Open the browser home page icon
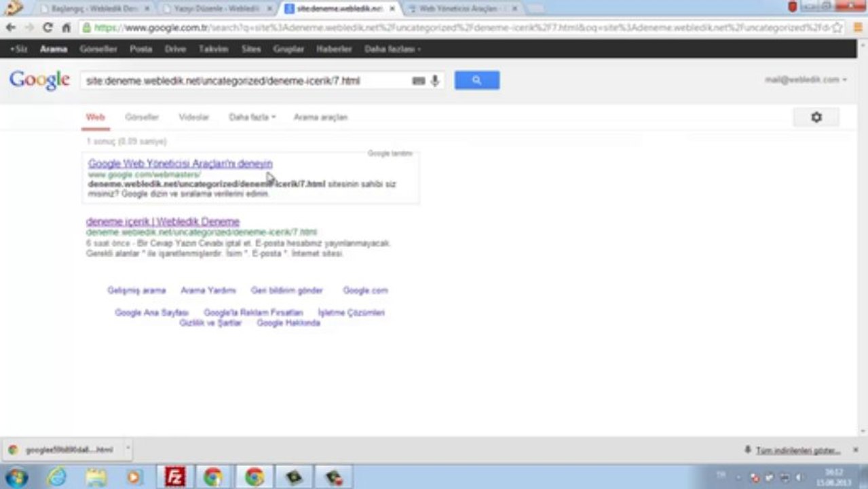The image size is (868, 489). [x=66, y=28]
